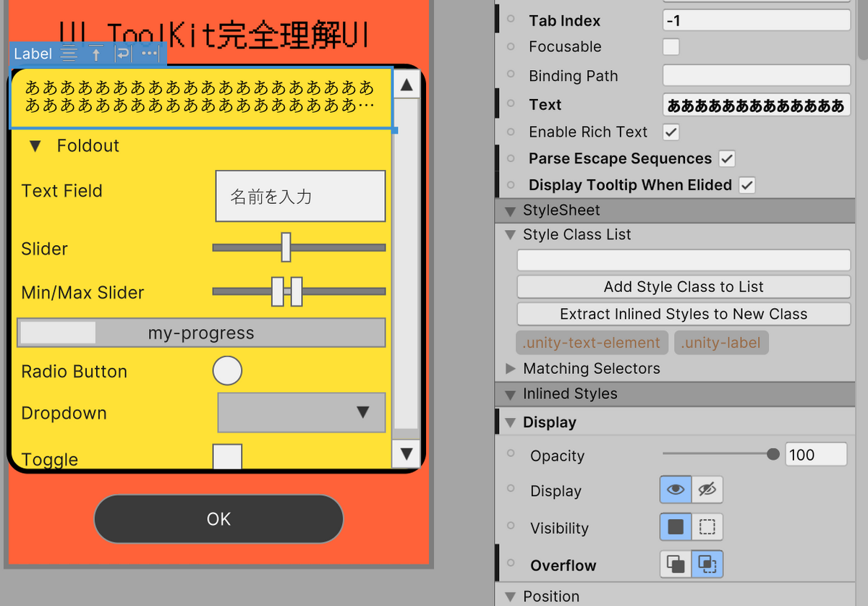Collapse Style Class List

click(511, 235)
